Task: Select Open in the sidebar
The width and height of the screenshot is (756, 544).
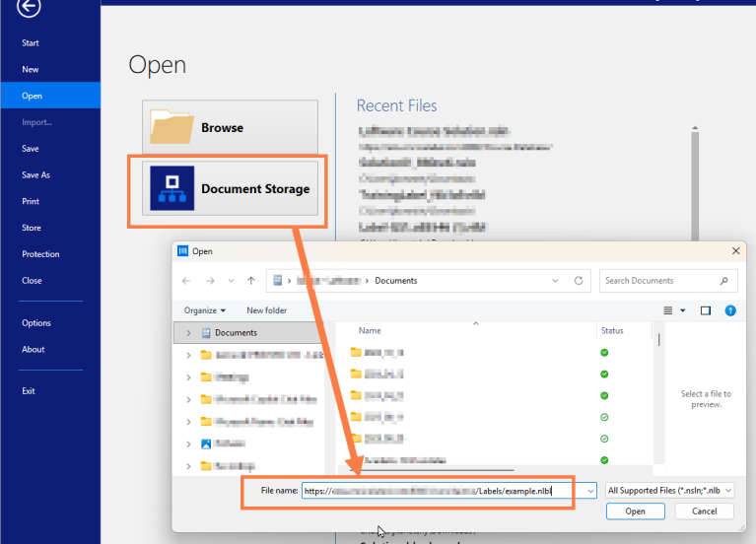Action: (50, 96)
